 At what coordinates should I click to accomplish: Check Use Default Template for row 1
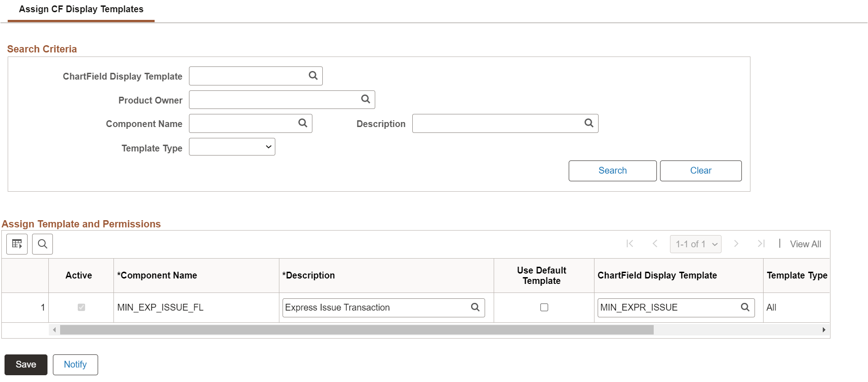click(x=544, y=307)
